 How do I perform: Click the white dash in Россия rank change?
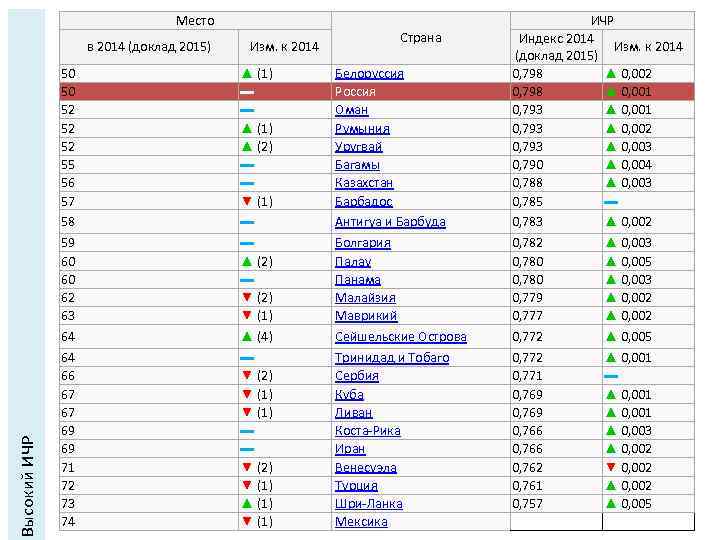tap(247, 92)
